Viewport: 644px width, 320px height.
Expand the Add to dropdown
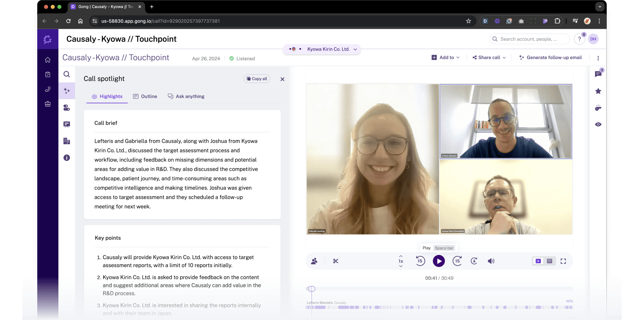point(445,57)
